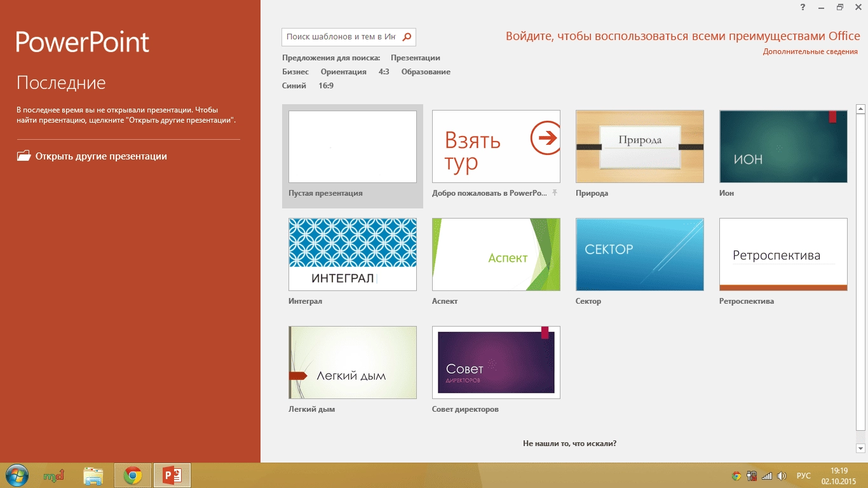Click the battery power tray icon
Screen dimensions: 868x488
752,475
